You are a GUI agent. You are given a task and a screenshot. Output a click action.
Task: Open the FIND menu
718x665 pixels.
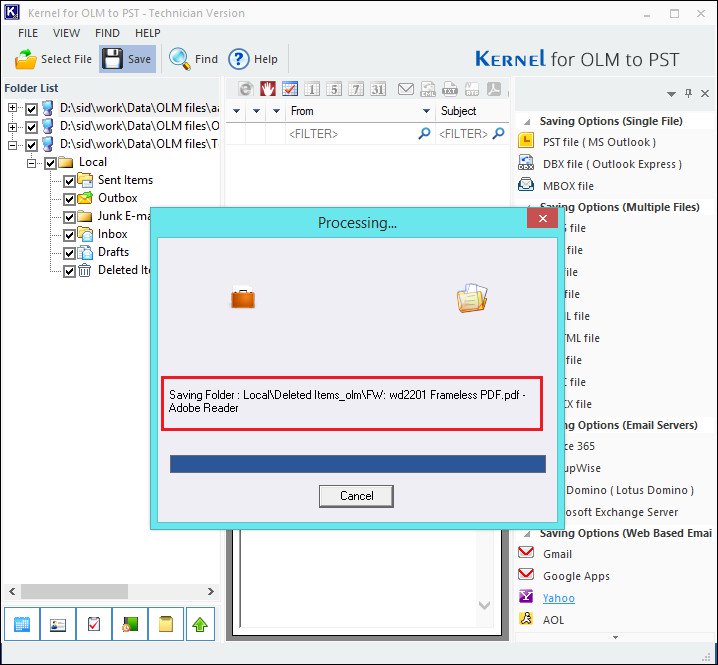[x=107, y=33]
